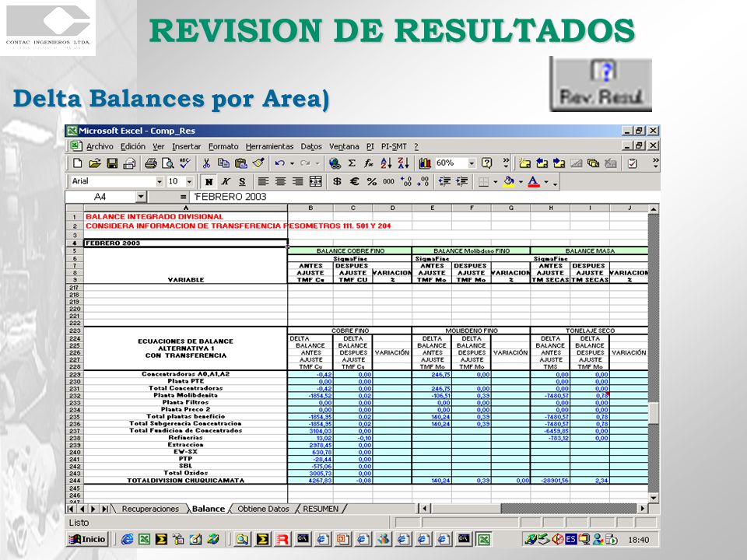Image resolution: width=747 pixels, height=560 pixels.
Task: Click the Inicio start button
Action: 88,540
